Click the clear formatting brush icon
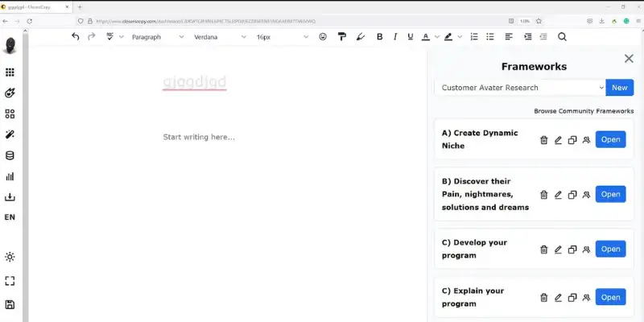Screen dimensions: 644x322 (x=360, y=36)
